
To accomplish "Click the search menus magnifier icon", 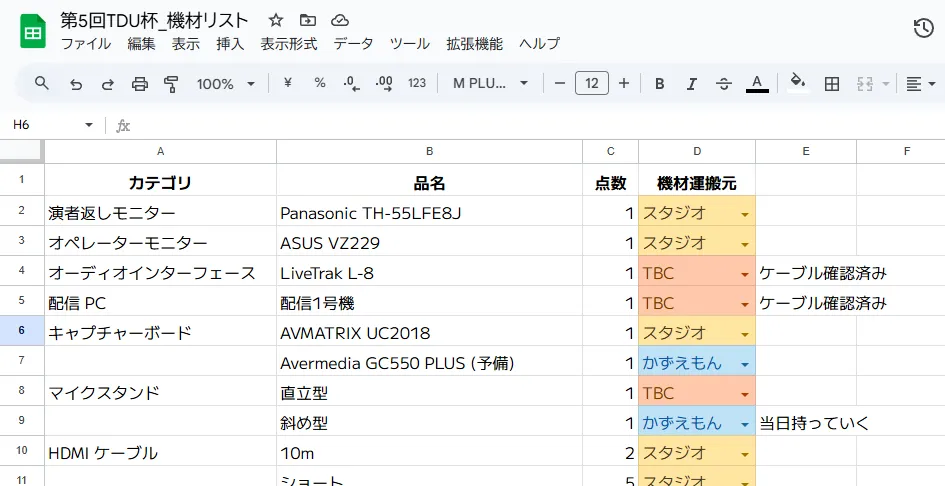I will pos(42,83).
